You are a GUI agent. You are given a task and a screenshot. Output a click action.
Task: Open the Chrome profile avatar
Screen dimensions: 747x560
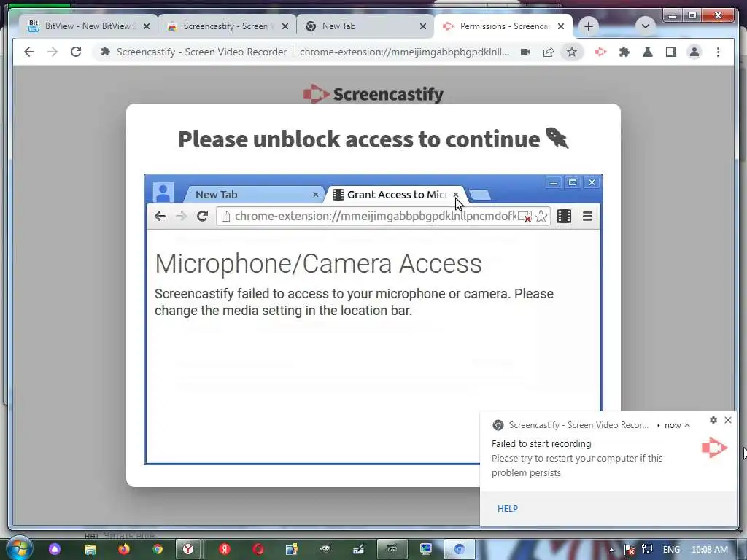point(694,52)
